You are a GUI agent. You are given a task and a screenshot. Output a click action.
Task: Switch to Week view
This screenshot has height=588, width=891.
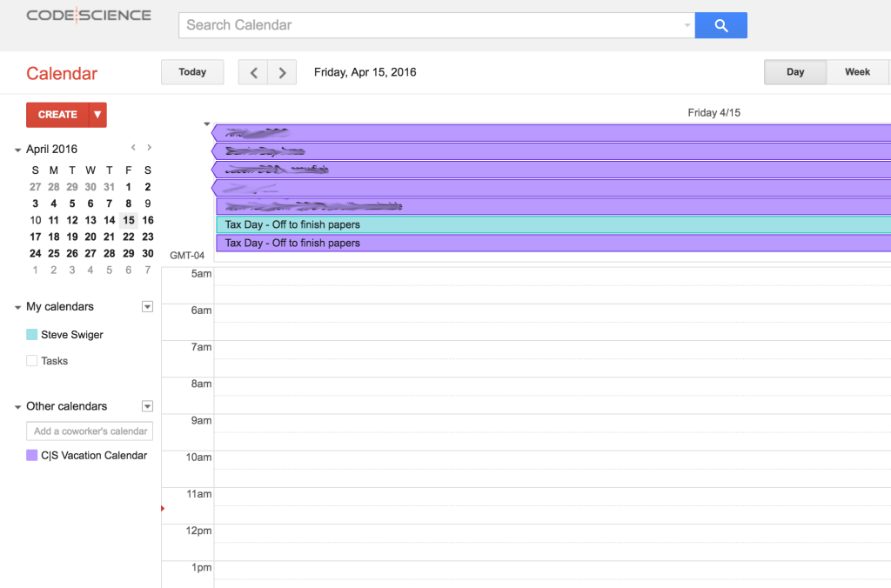click(857, 72)
